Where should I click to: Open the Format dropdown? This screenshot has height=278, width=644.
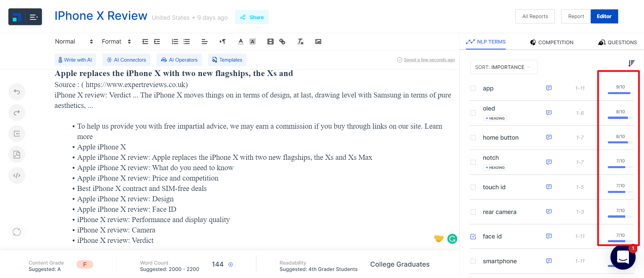pyautogui.click(x=116, y=42)
